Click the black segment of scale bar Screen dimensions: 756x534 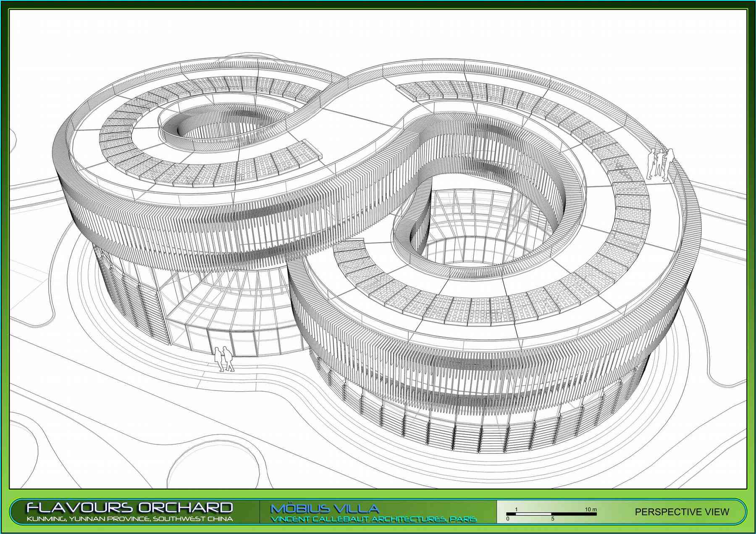(x=529, y=513)
